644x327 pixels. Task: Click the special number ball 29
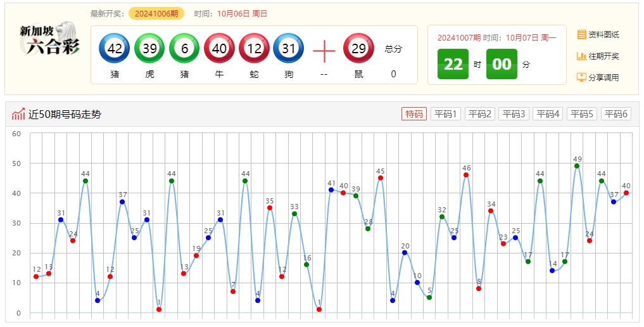point(358,49)
